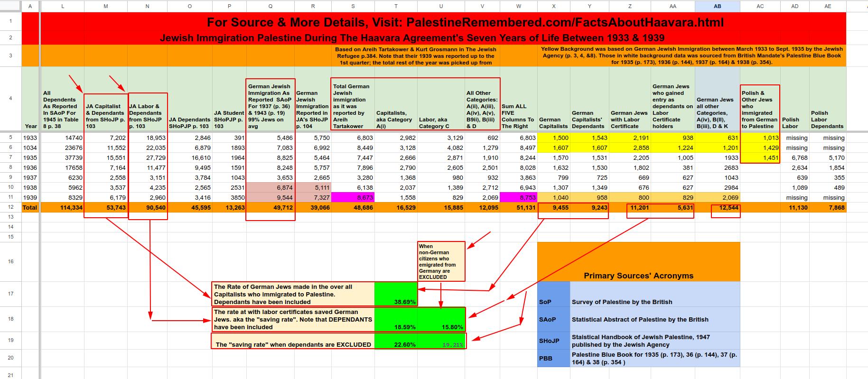Select the yellow cell 1,500

(x=554, y=138)
